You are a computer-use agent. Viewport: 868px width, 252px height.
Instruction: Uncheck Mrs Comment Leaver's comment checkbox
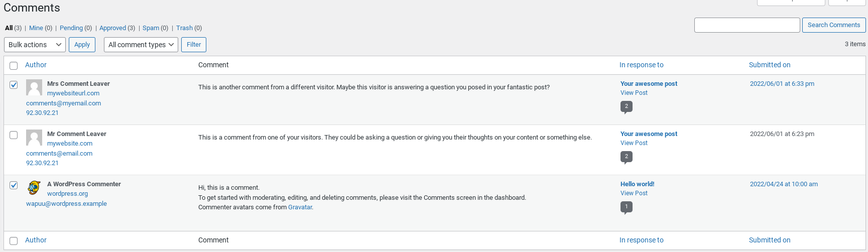coord(14,85)
